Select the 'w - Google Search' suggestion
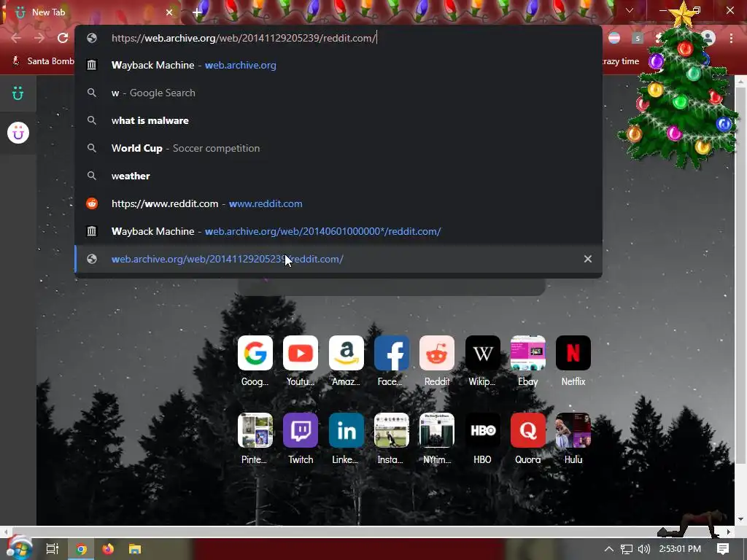Screen dimensions: 747x560 [x=338, y=93]
